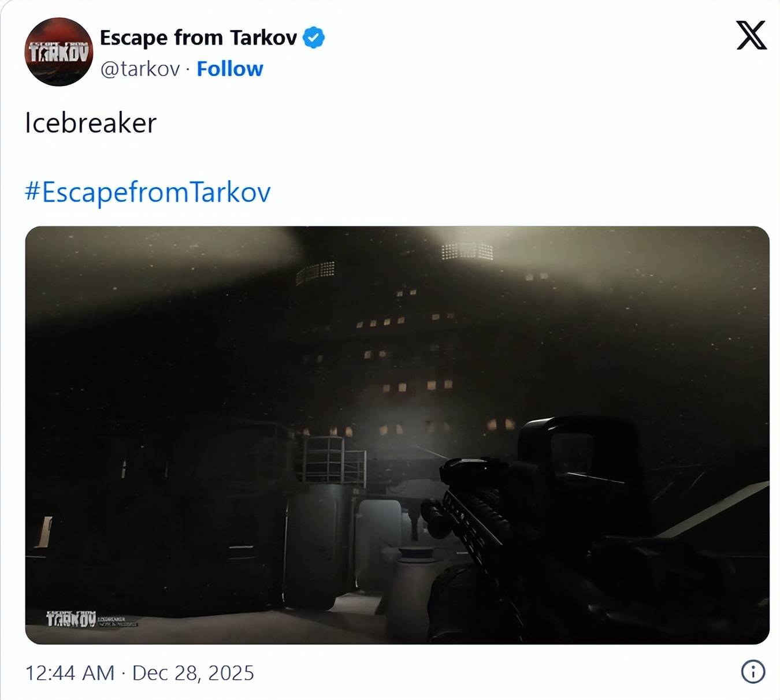780x700 pixels.
Task: Click the blue verified checkmark badge
Action: [314, 38]
